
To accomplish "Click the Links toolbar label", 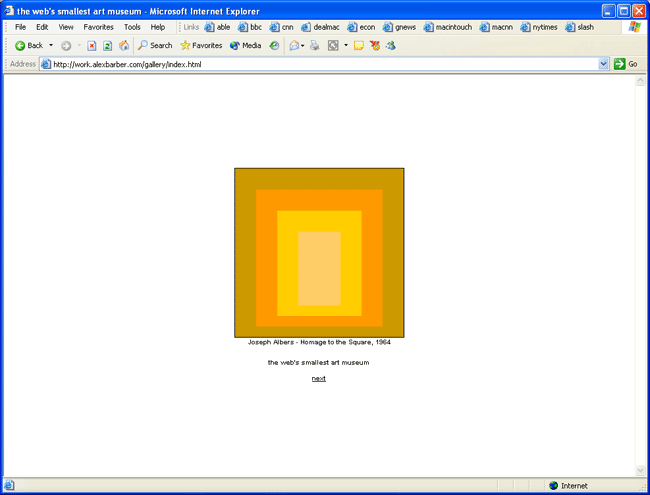I will (x=191, y=27).
